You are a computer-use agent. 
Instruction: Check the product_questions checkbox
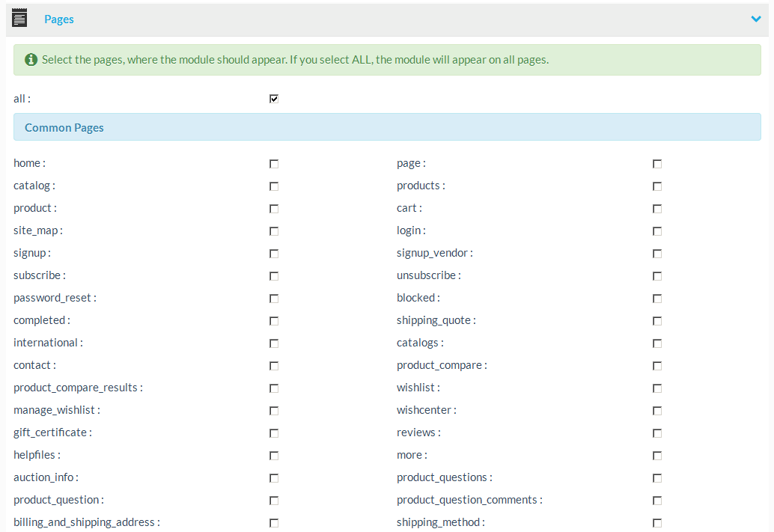tap(657, 478)
